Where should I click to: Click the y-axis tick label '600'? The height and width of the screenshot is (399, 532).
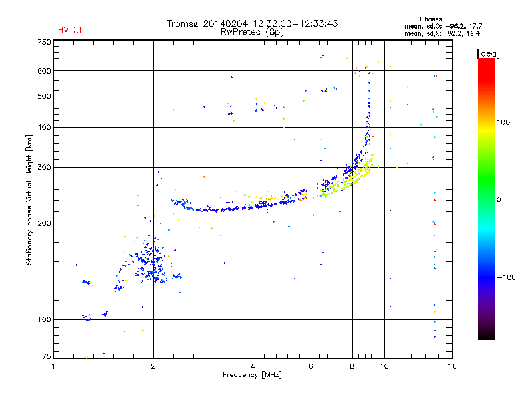(44, 71)
